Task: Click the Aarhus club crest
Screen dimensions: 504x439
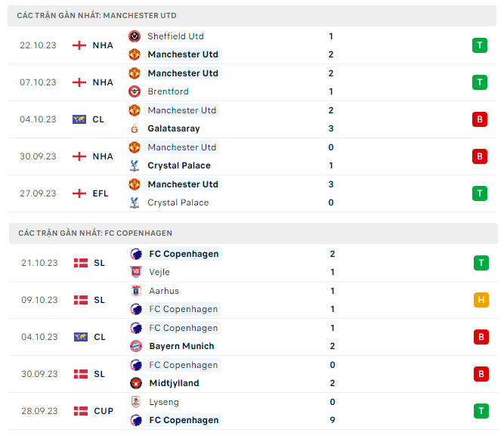Action: pyautogui.click(x=135, y=291)
